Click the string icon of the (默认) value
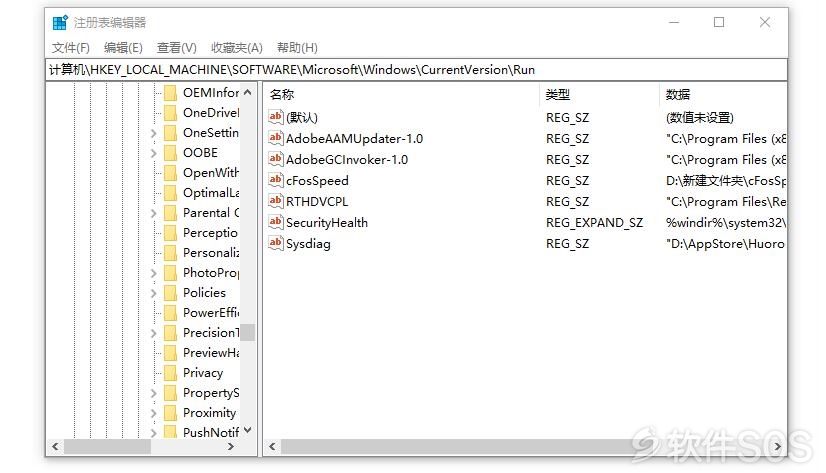 pyautogui.click(x=276, y=116)
